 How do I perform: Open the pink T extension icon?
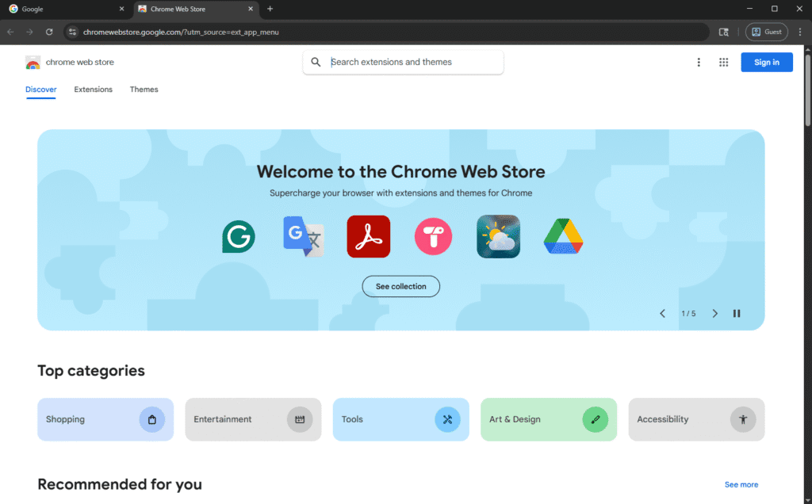point(433,236)
